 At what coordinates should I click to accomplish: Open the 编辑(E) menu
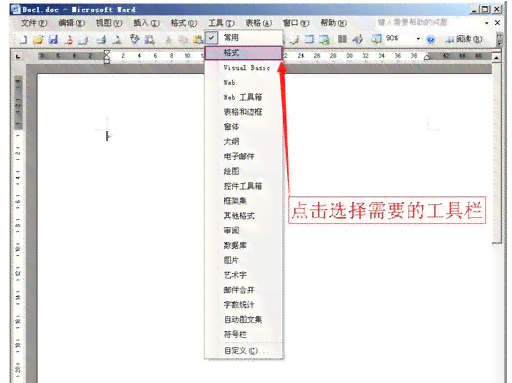(71, 23)
